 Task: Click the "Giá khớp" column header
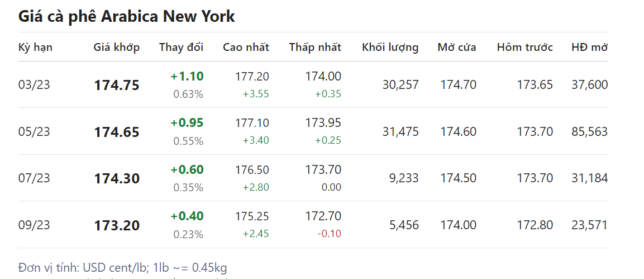(116, 47)
